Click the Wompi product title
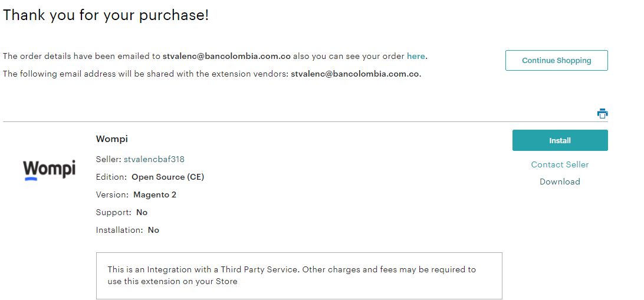Screen dimensions: 644x300 pos(112,139)
